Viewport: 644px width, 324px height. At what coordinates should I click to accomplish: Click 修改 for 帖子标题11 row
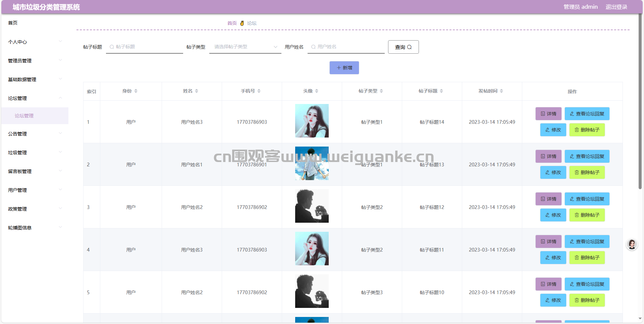coord(553,258)
